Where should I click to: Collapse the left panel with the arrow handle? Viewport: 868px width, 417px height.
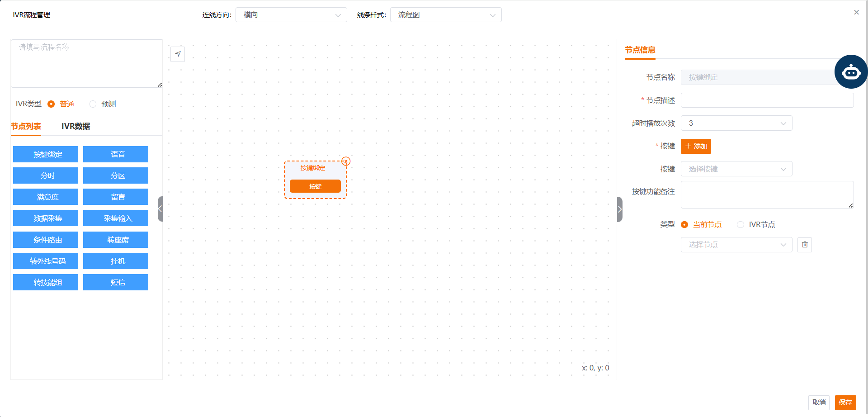160,209
